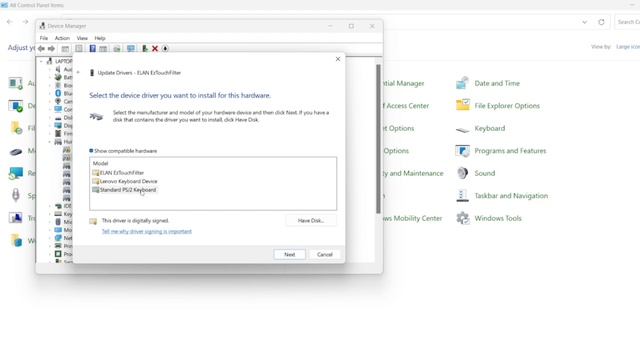The width and height of the screenshot is (640, 360).
Task: Open Properties from the Device Manager toolbar
Action: [x=79, y=49]
